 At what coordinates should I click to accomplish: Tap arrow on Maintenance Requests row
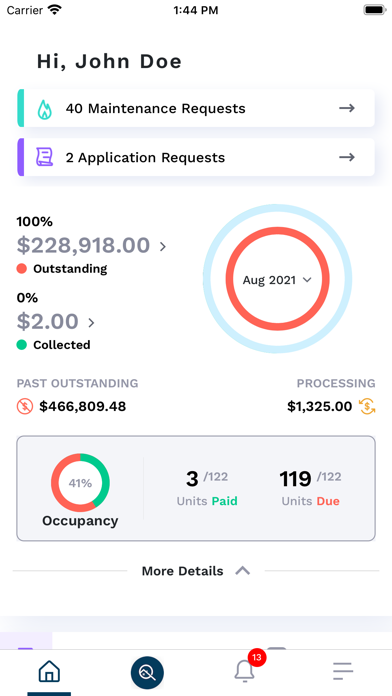(x=347, y=108)
